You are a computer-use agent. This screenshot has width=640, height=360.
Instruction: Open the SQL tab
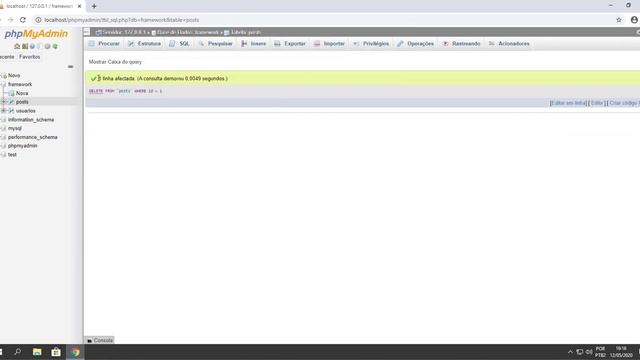180,44
